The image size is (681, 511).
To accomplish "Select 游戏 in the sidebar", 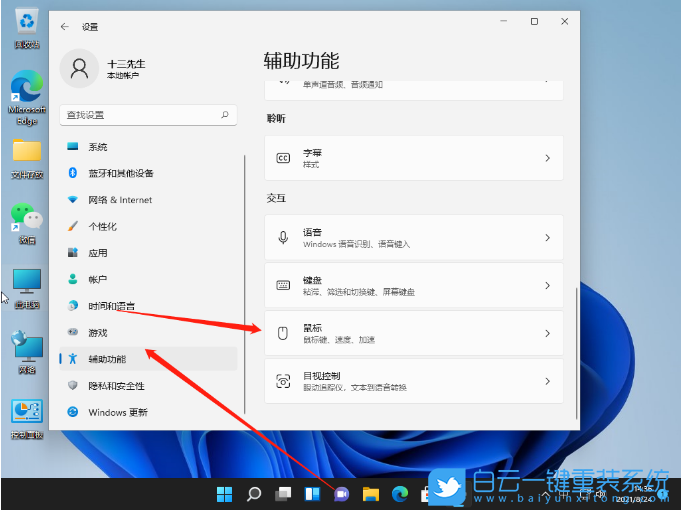I will click(x=148, y=333).
